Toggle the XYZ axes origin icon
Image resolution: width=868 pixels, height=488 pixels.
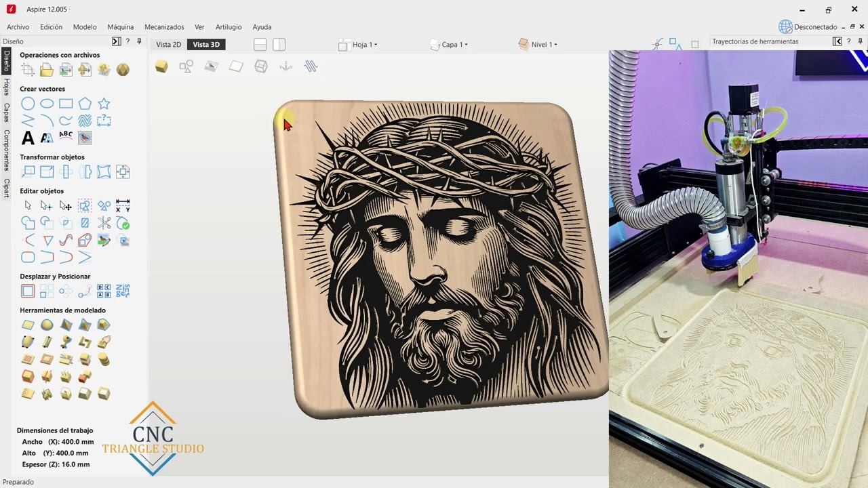pos(286,66)
